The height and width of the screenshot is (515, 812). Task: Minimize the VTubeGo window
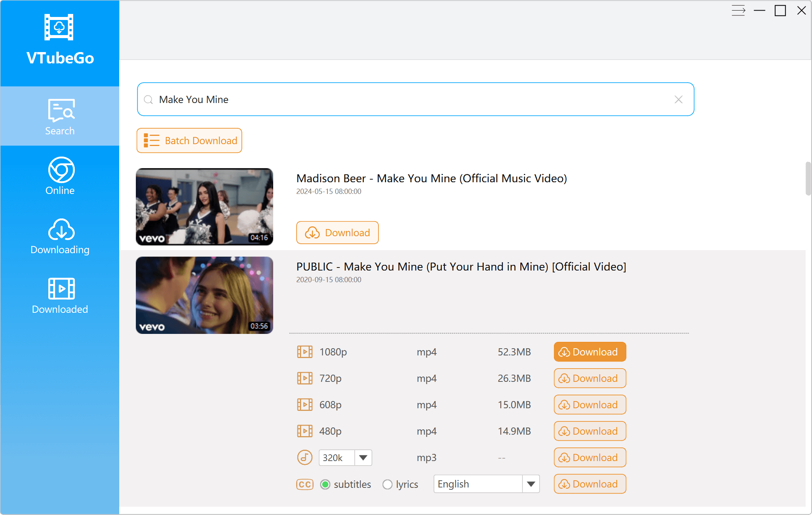tap(759, 11)
